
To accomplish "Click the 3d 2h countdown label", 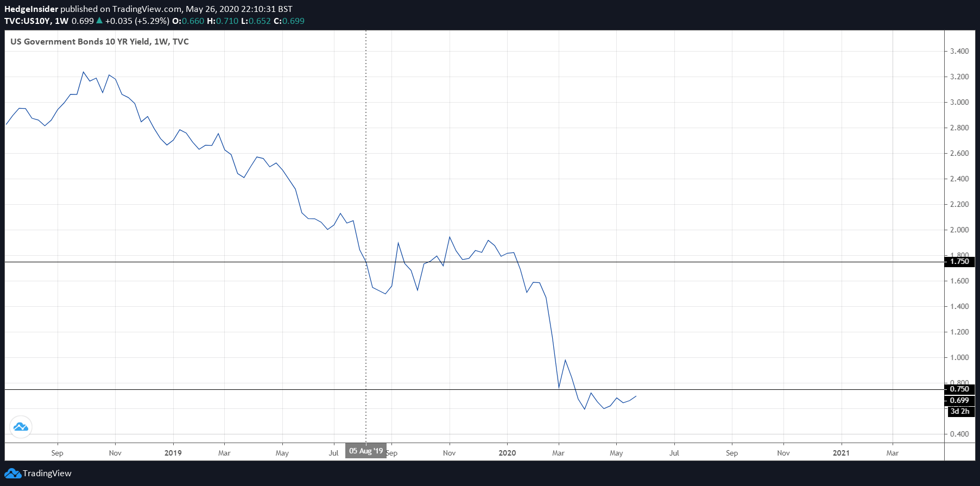I will [959, 412].
